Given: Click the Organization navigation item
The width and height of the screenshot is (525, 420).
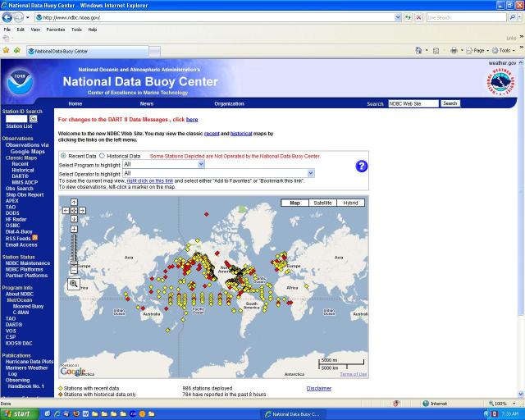Looking at the screenshot, I should [229, 104].
